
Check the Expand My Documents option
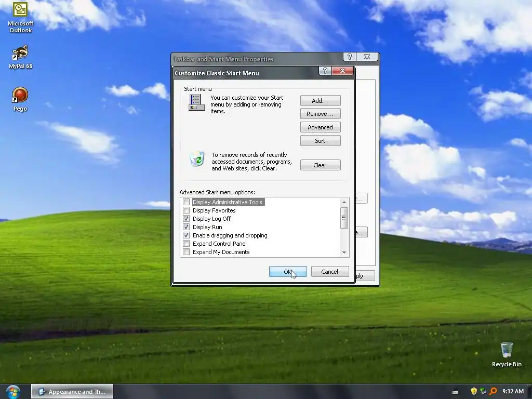click(x=187, y=252)
